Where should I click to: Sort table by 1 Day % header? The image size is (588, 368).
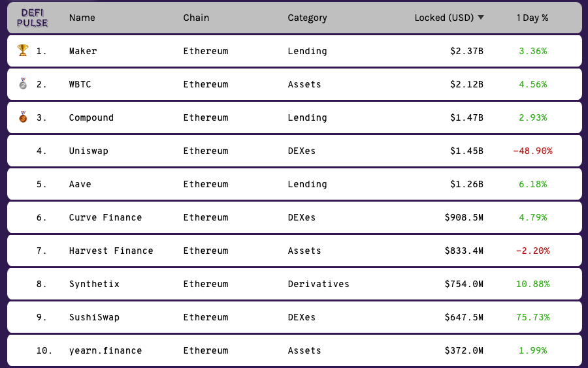[x=532, y=18]
